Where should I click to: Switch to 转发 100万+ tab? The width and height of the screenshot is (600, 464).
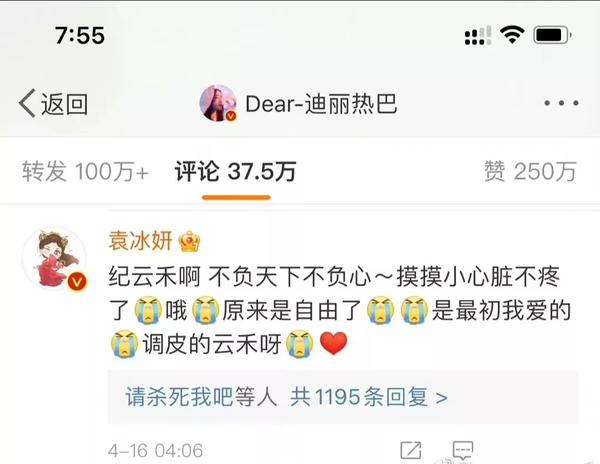tap(85, 171)
